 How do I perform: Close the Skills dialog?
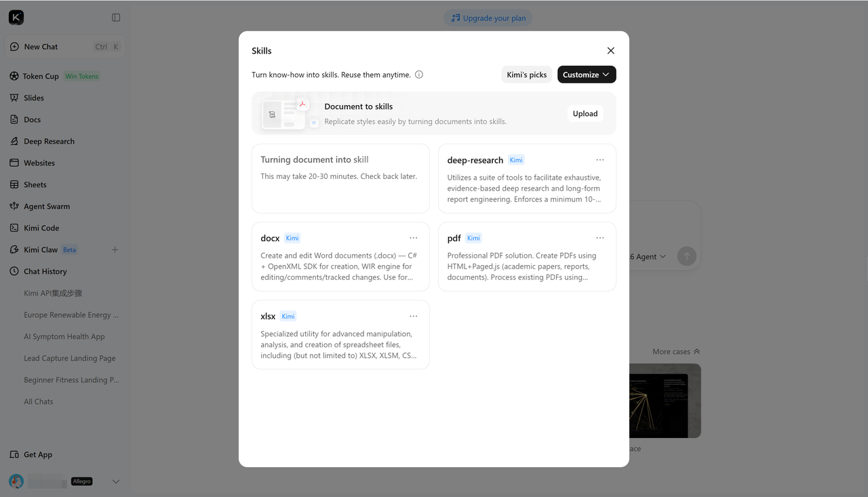(x=611, y=51)
